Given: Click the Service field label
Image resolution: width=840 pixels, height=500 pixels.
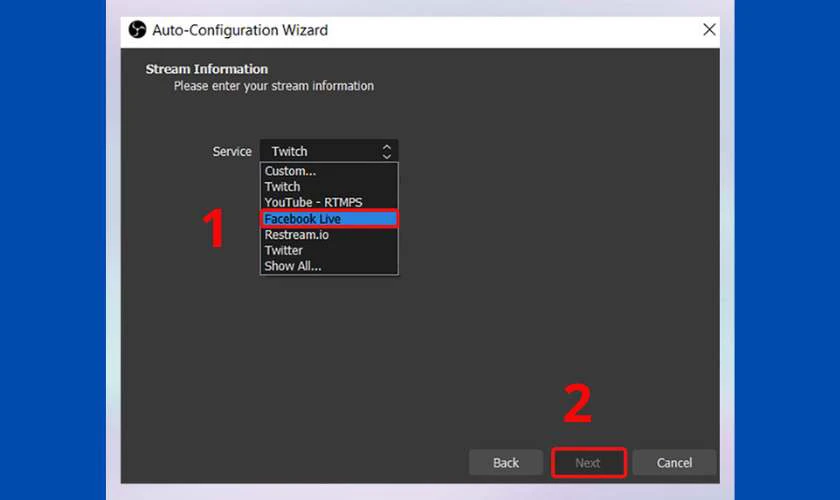Looking at the screenshot, I should point(232,152).
